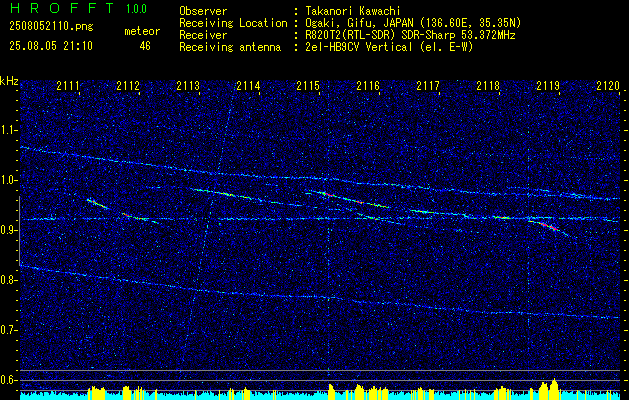The width and height of the screenshot is (629, 400).
Task: Click the kHz axis unit label
Action: [9, 81]
